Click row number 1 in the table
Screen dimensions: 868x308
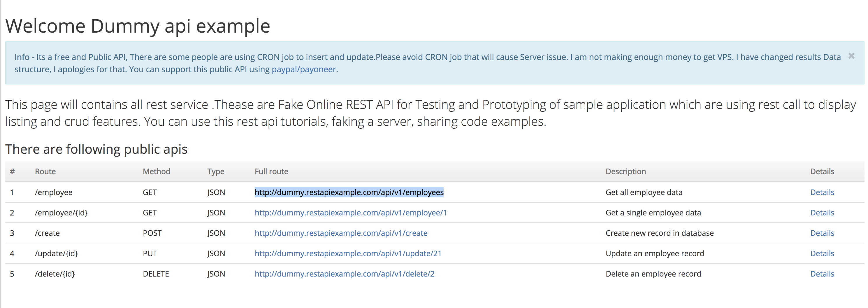tap(12, 192)
